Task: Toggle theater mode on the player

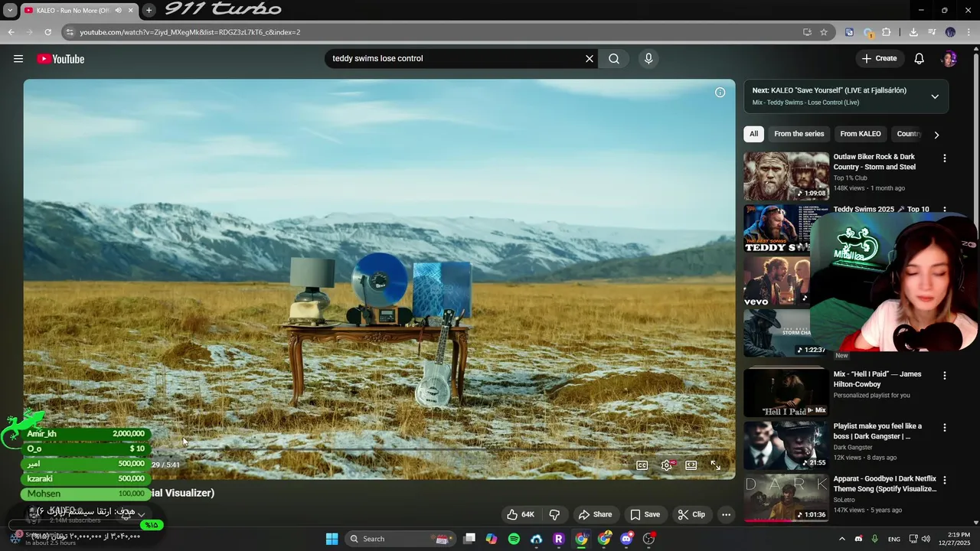Action: pyautogui.click(x=691, y=465)
